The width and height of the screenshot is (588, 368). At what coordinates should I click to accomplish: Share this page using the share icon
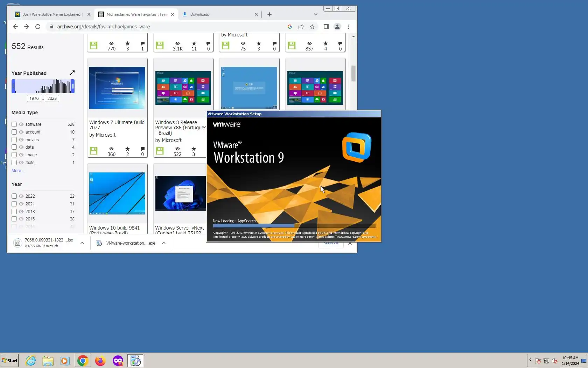click(x=301, y=27)
